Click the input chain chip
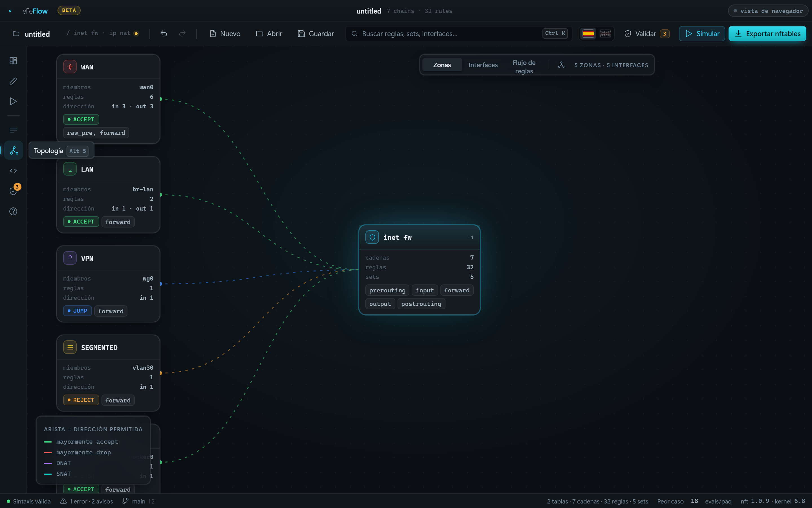This screenshot has width=812, height=508. [425, 290]
